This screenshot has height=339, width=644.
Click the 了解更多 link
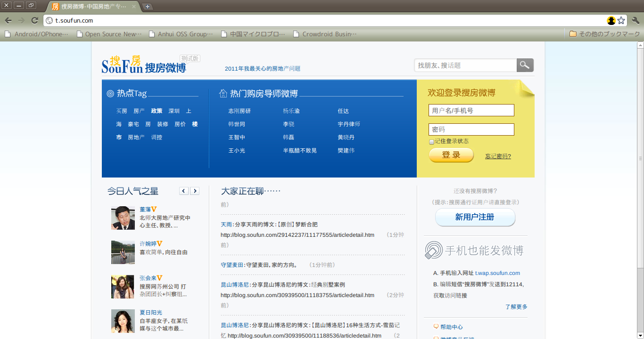click(516, 307)
